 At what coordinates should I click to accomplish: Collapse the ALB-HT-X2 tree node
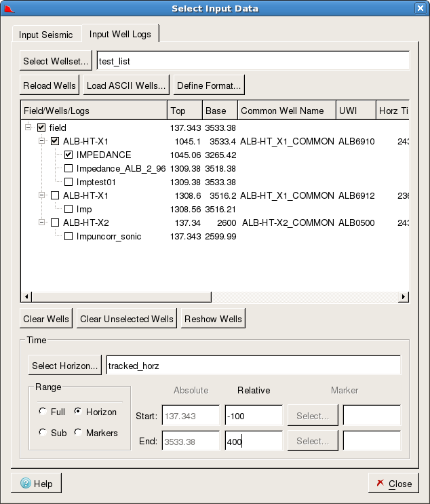[x=41, y=222]
